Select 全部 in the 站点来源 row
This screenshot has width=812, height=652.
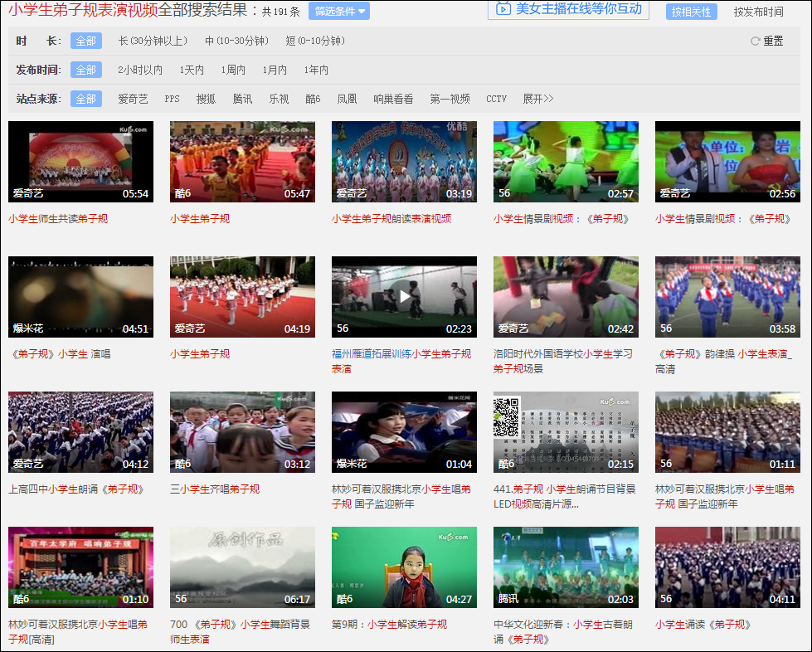pos(86,99)
